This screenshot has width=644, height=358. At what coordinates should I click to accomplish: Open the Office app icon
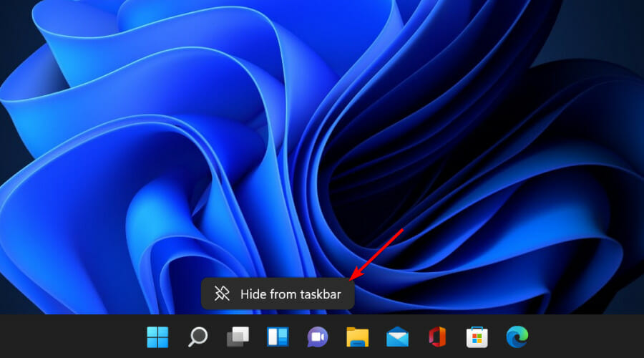click(437, 337)
